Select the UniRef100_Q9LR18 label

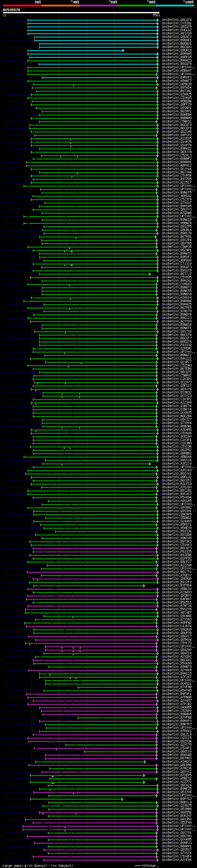click(x=176, y=50)
